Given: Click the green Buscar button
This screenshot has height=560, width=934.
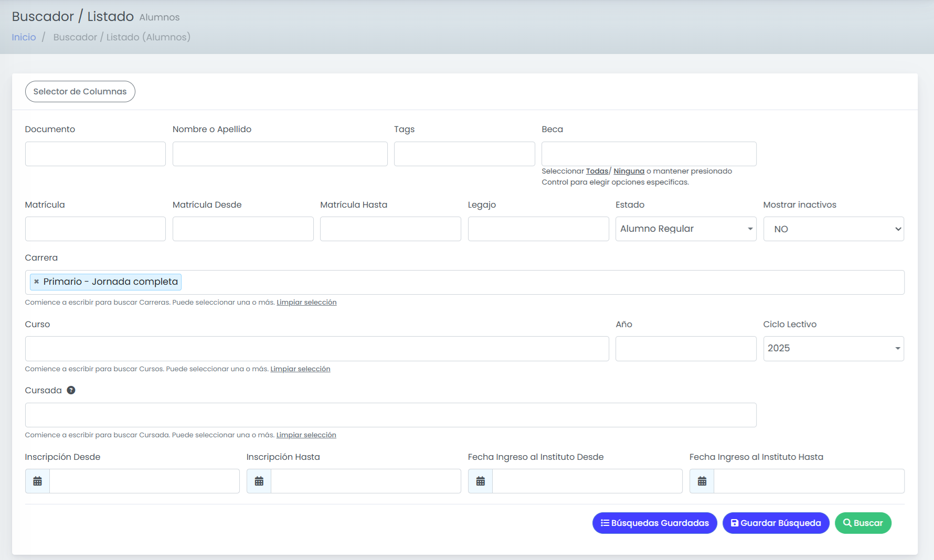Looking at the screenshot, I should (x=863, y=523).
